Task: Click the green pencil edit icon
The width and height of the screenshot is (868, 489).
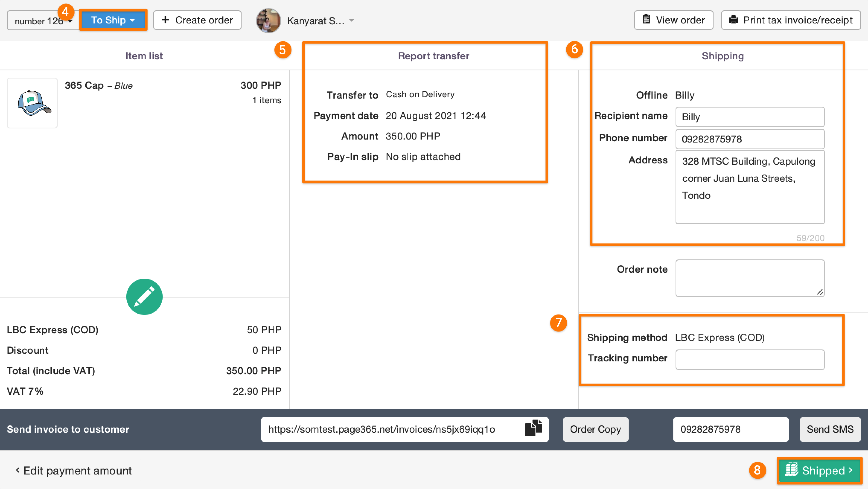Action: tap(144, 297)
